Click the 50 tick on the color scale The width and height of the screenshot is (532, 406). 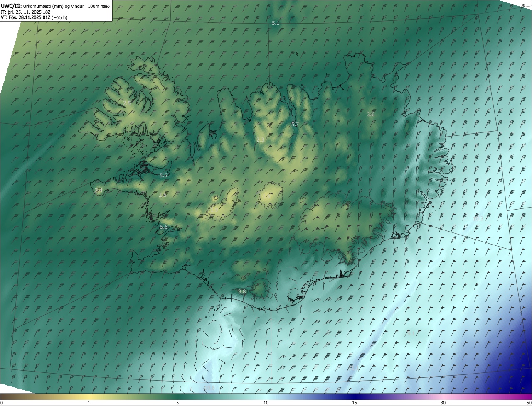pyautogui.click(x=529, y=403)
